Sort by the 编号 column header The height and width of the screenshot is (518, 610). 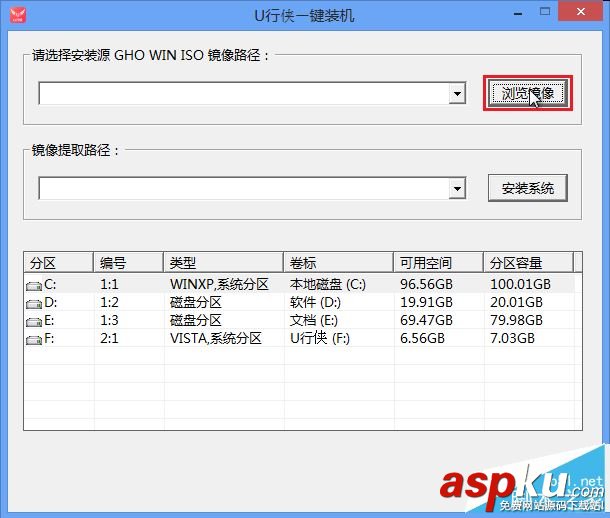[128, 263]
